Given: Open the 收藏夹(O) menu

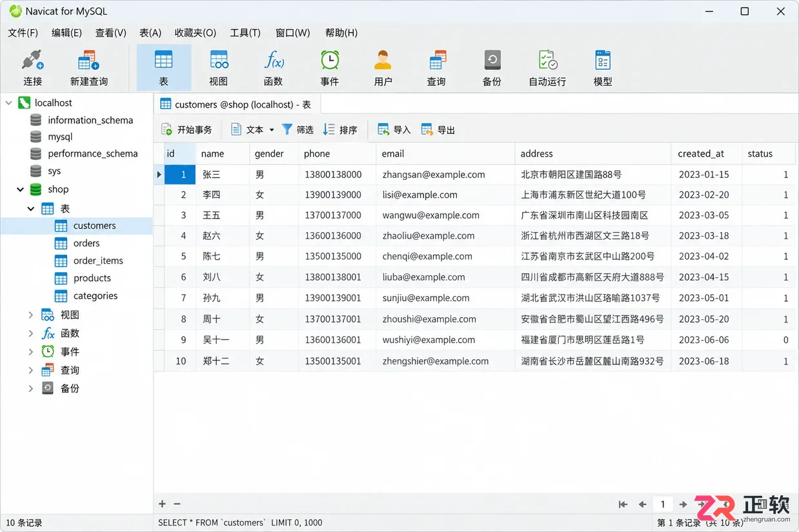Looking at the screenshot, I should point(195,33).
